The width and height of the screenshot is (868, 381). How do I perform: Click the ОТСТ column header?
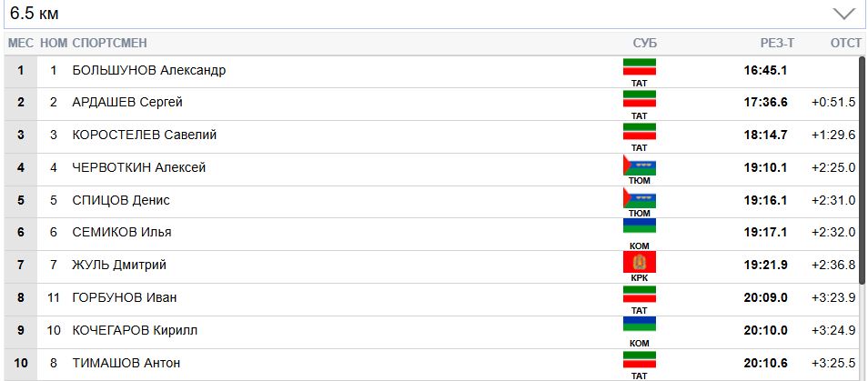845,43
